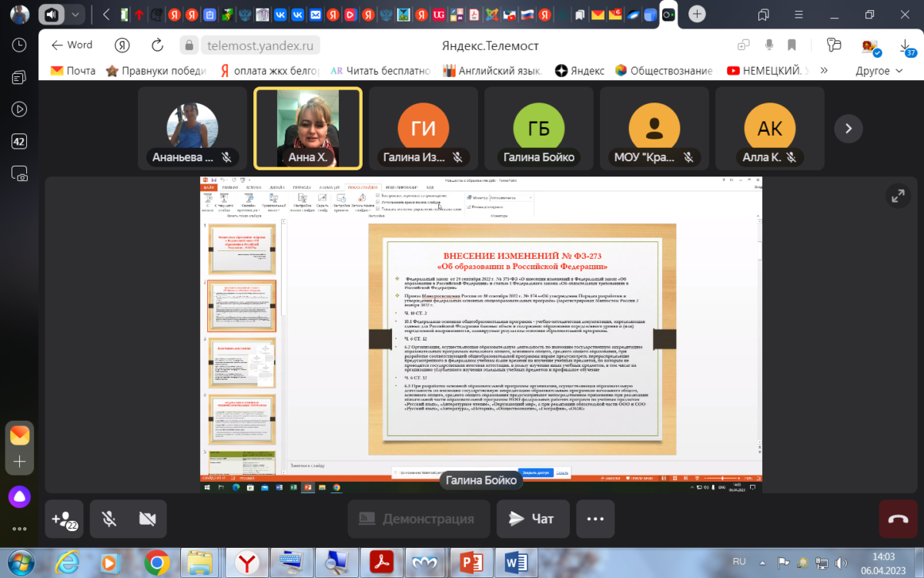Expand shared screen to fullscreen
This screenshot has height=578, width=924.
pyautogui.click(x=897, y=196)
